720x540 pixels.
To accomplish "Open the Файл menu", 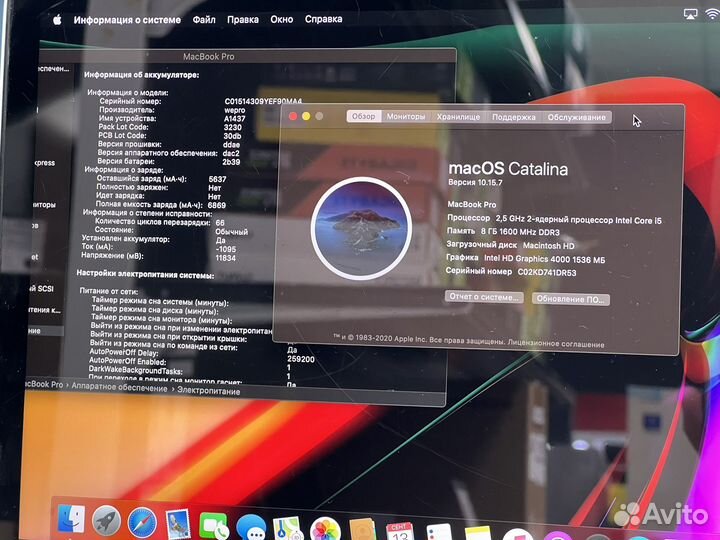I will click(x=204, y=20).
